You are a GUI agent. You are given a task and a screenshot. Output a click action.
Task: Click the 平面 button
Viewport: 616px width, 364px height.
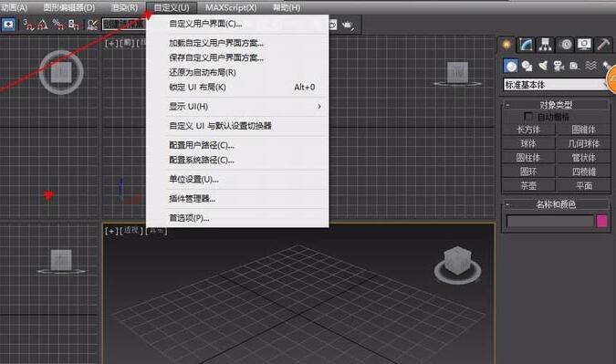(583, 186)
